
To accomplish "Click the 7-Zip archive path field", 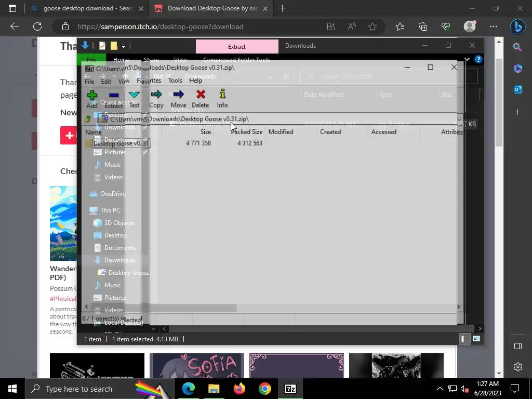I will [278, 119].
